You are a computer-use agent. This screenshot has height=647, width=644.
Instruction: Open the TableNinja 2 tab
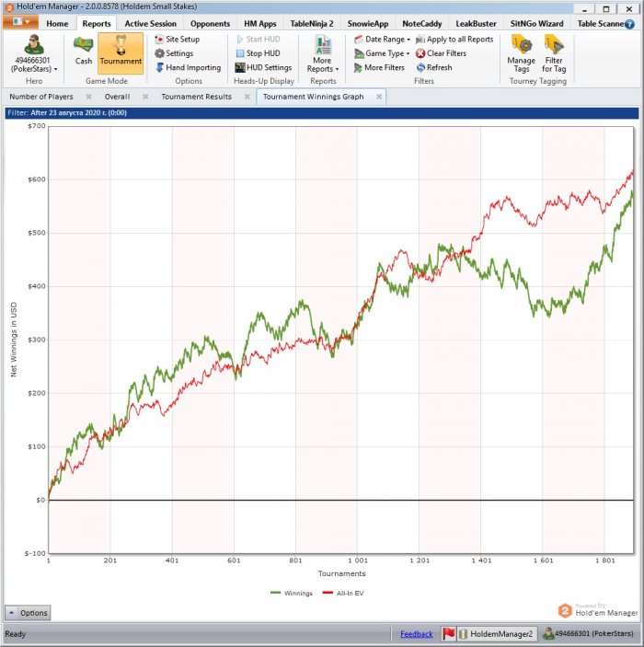(x=312, y=24)
